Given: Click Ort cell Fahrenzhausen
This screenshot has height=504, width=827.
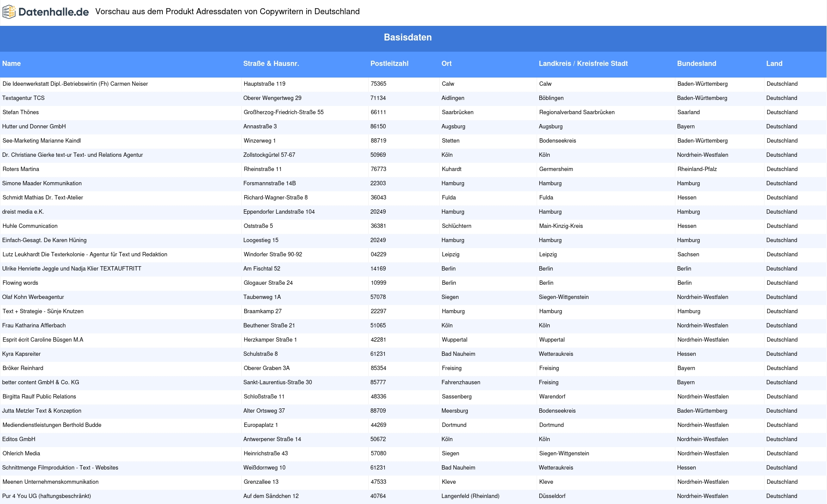Looking at the screenshot, I should [x=461, y=383].
